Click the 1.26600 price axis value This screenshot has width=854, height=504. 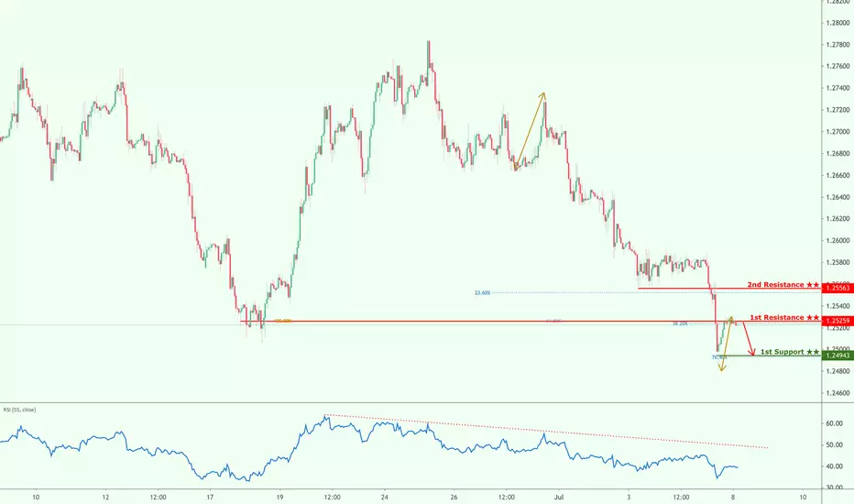(x=838, y=175)
